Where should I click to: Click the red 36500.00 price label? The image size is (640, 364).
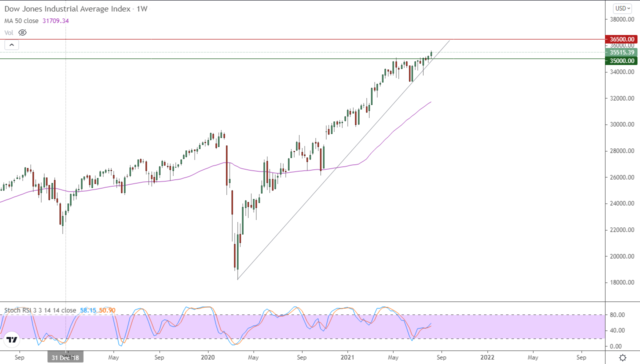pos(620,39)
